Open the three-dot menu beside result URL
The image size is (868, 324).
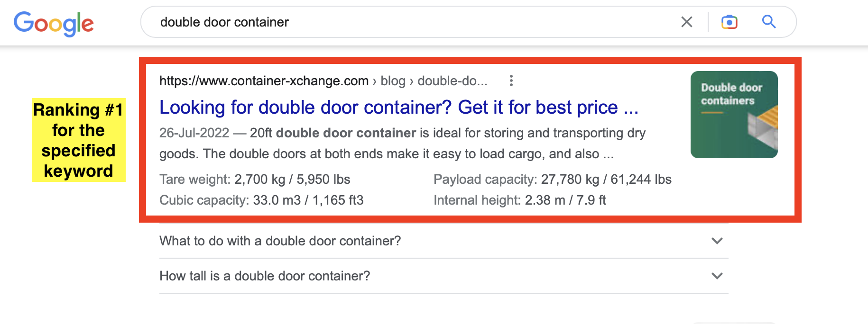511,81
